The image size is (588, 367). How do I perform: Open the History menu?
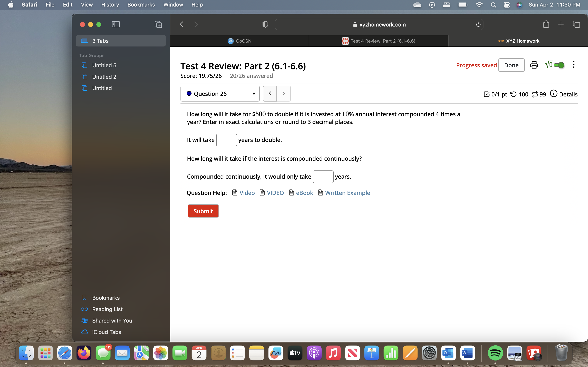pos(110,5)
